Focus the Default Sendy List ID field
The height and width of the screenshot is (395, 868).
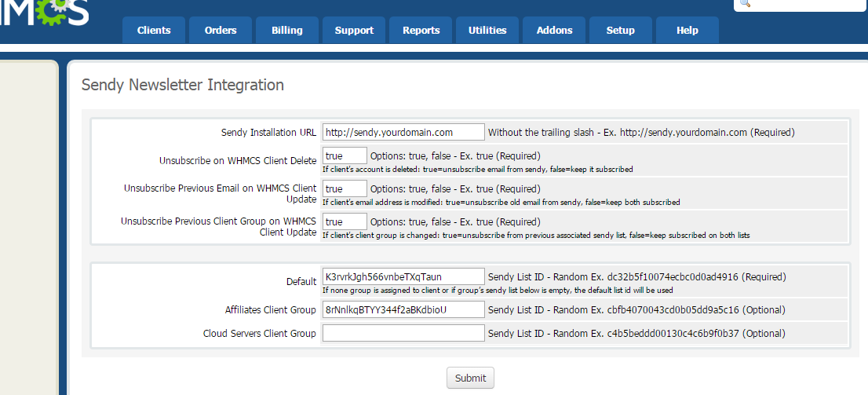[x=403, y=276]
